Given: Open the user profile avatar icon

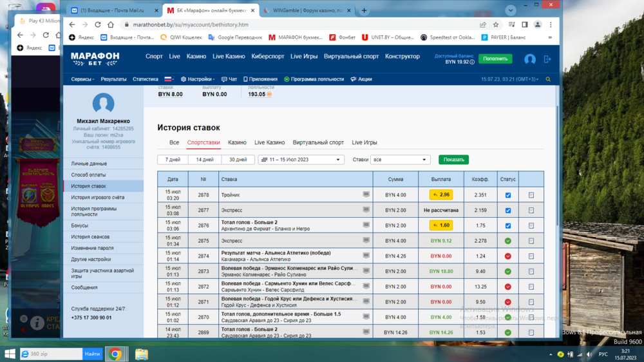Looking at the screenshot, I should coord(529,59).
